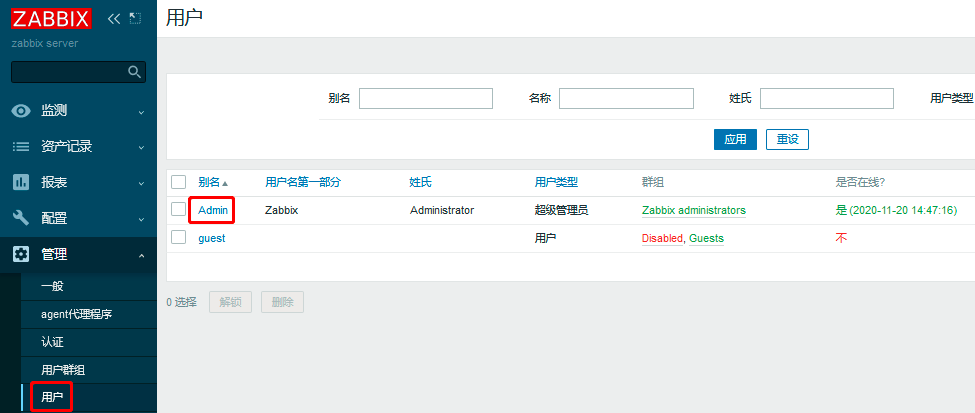The width and height of the screenshot is (975, 413).
Task: Click the Admin online status 是 (2020-11-20 14:47:16)
Action: (x=896, y=210)
